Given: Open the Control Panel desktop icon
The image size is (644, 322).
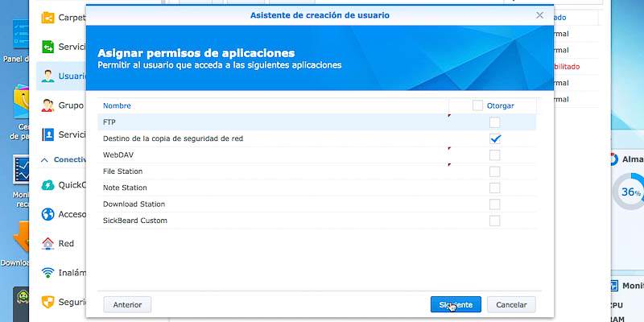Looking at the screenshot, I should (21, 34).
